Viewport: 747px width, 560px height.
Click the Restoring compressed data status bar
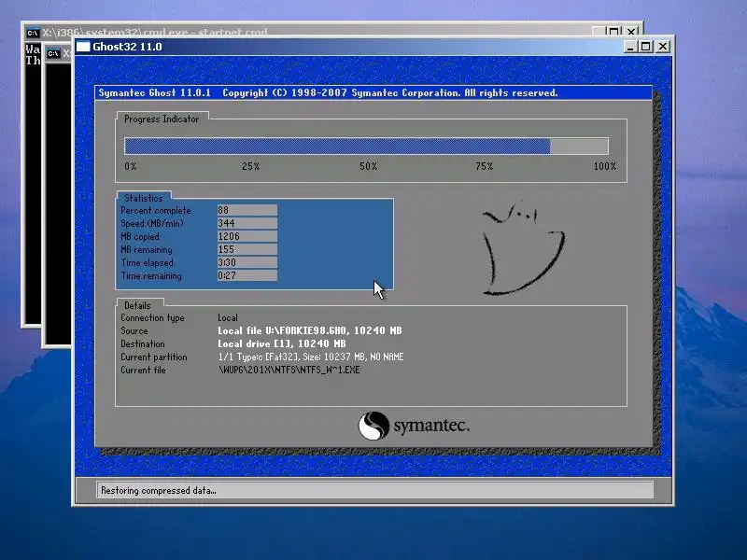[x=374, y=491]
